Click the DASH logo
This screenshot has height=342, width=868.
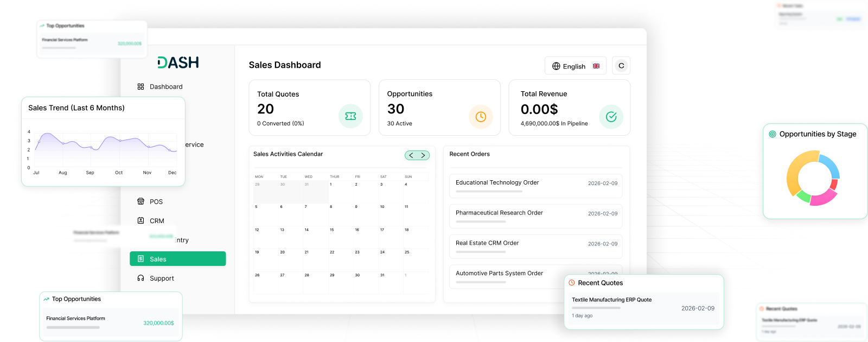click(178, 62)
